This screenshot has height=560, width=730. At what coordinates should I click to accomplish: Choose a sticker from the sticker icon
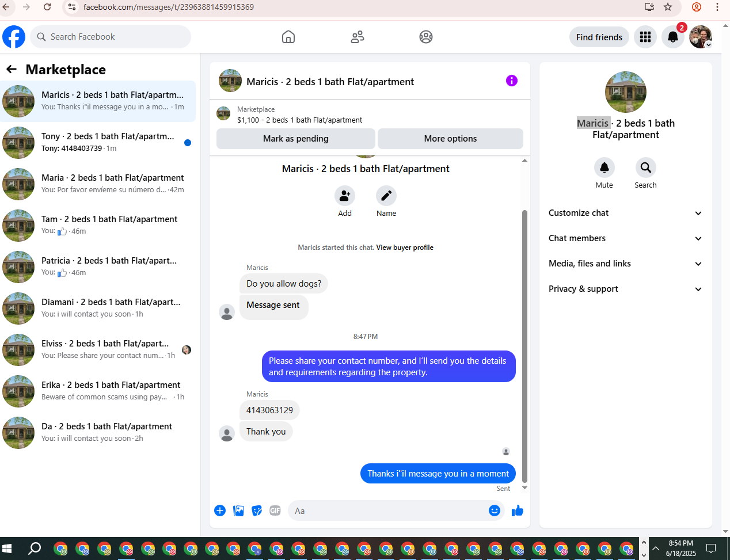257,511
